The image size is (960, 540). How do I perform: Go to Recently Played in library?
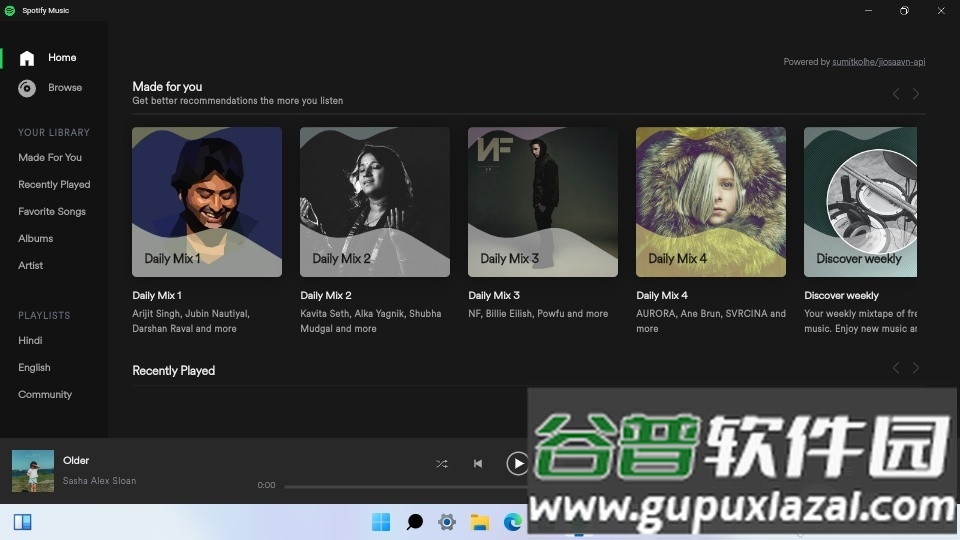54,185
